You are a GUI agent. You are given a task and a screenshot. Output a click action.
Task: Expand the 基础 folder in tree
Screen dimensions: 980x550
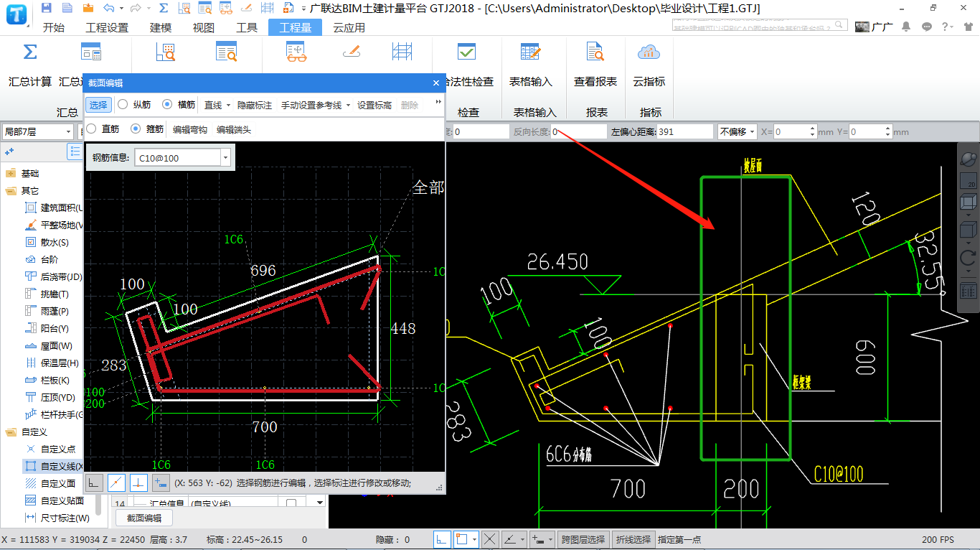point(11,173)
